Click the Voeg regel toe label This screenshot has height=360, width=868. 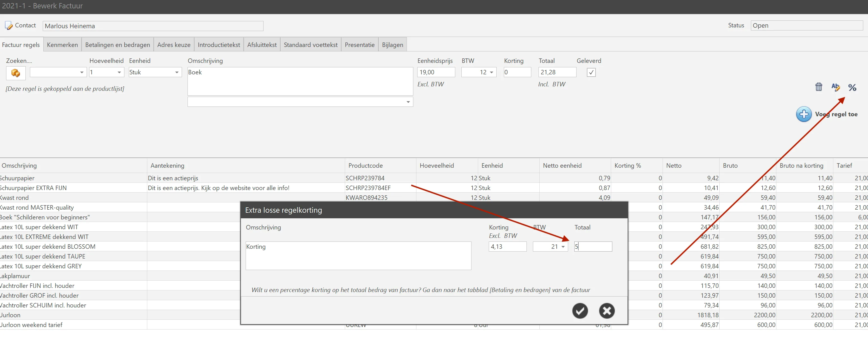click(x=836, y=114)
